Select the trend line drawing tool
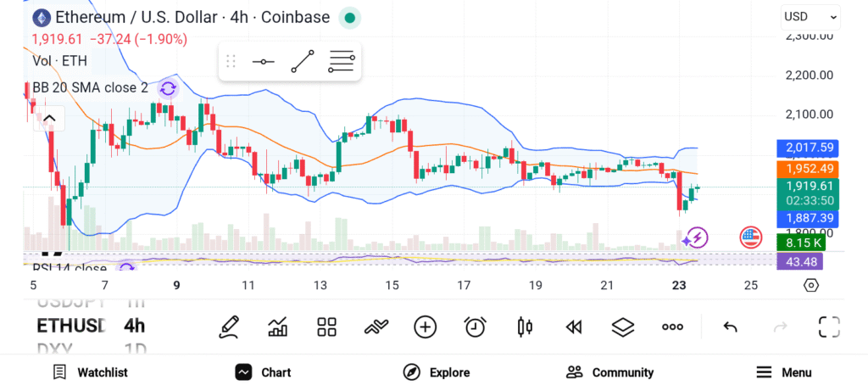 click(303, 61)
